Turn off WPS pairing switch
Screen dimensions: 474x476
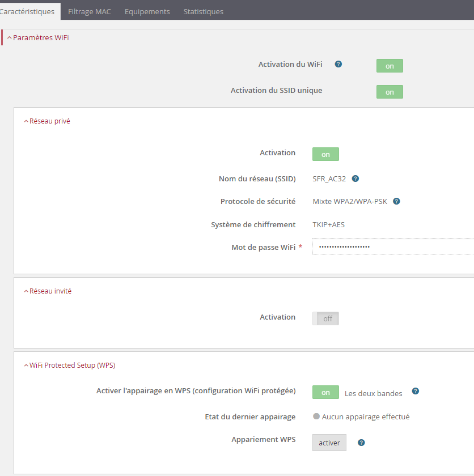pyautogui.click(x=325, y=392)
